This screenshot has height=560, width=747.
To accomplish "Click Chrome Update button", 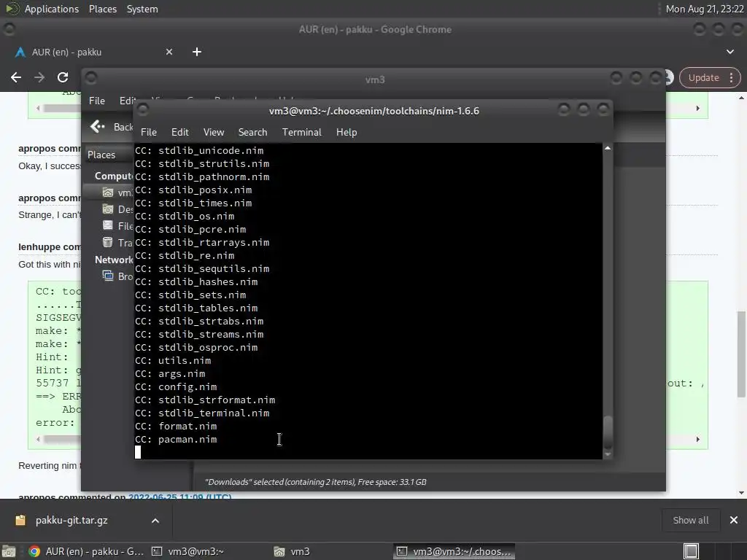I will click(704, 77).
